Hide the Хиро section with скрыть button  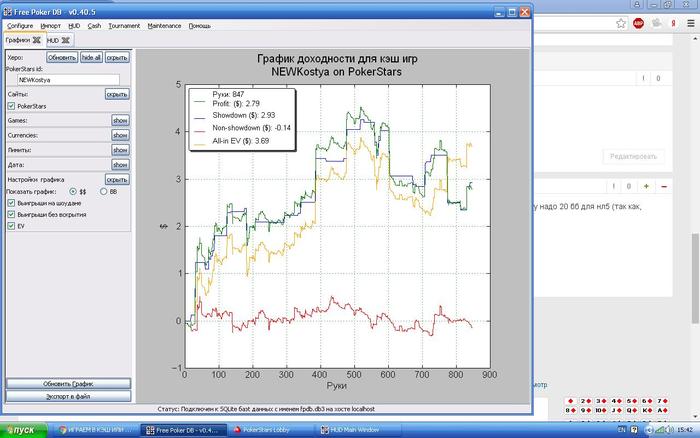[x=117, y=58]
